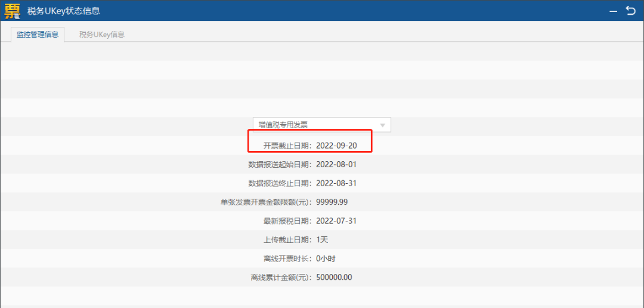
Task: Click the 上传截止日期 value 1天
Action: tap(323, 240)
